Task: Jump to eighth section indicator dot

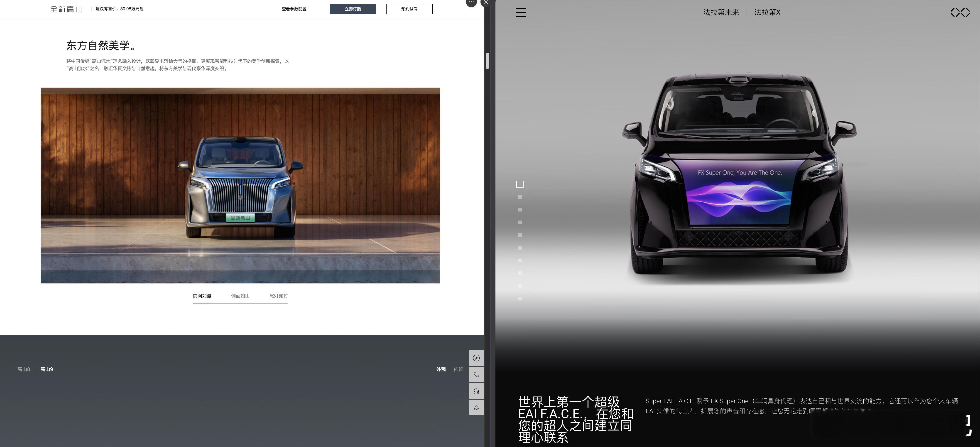Action: point(520,273)
